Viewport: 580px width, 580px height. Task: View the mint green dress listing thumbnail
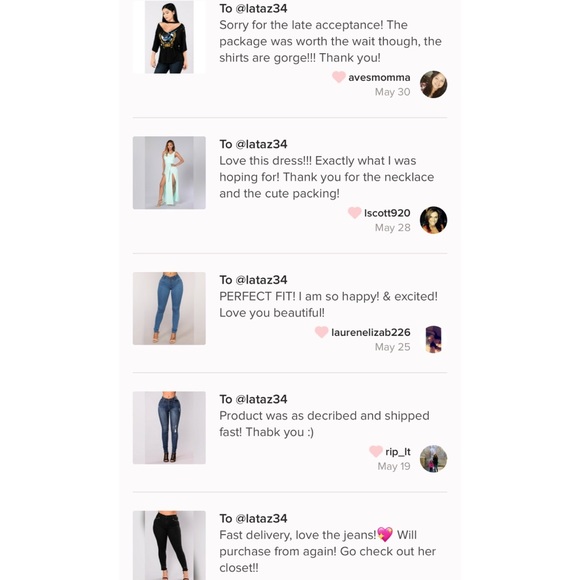pos(169,173)
